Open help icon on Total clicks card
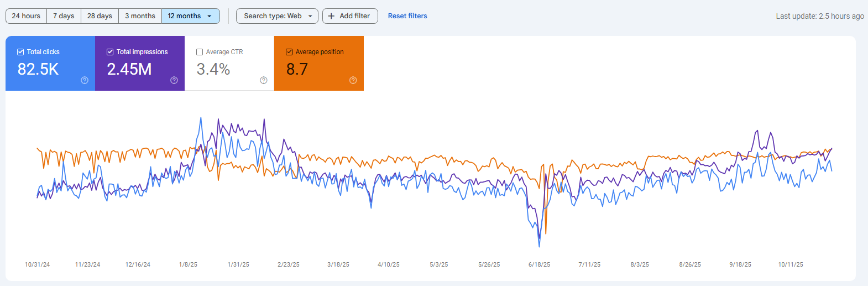Image resolution: width=868 pixels, height=286 pixels. (85, 80)
